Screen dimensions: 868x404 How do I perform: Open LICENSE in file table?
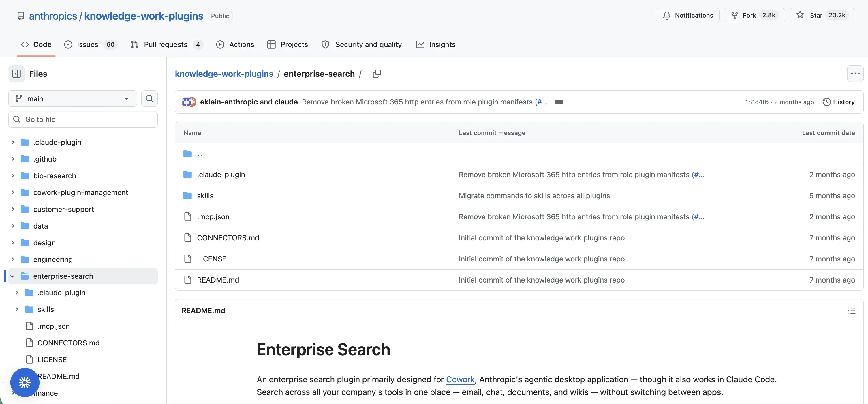tap(212, 259)
